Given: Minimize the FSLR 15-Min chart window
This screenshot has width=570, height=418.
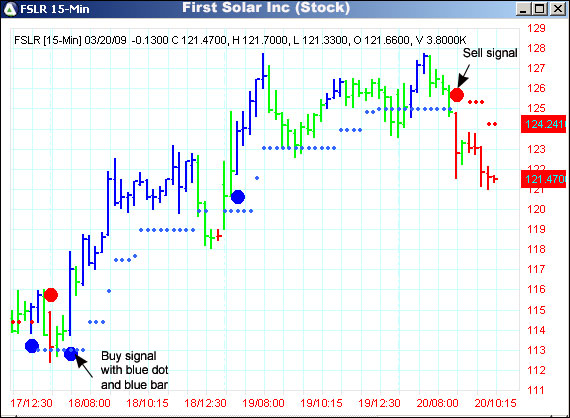Looking at the screenshot, I should click(x=522, y=8).
